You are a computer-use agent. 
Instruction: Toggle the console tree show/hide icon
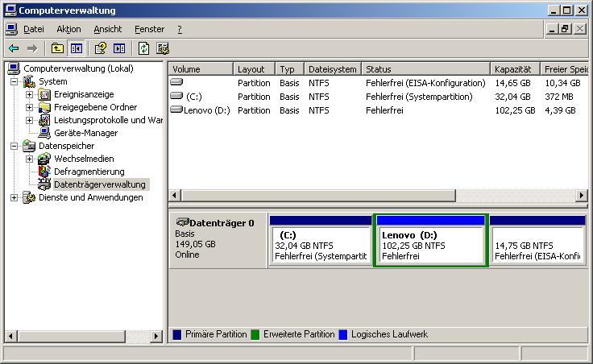[77, 48]
